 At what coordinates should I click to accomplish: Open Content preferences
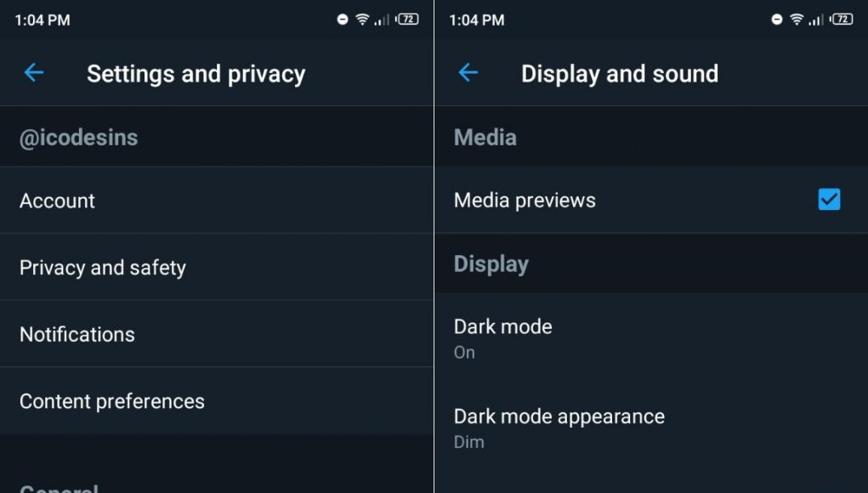217,401
